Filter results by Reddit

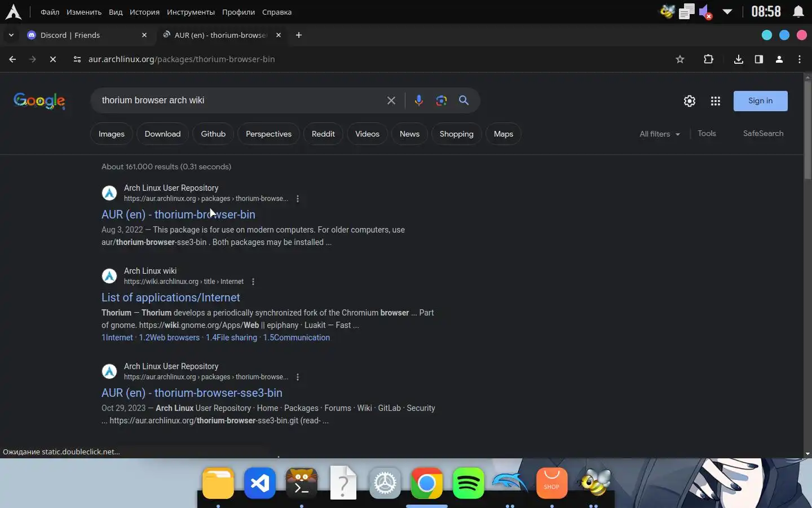pos(323,134)
